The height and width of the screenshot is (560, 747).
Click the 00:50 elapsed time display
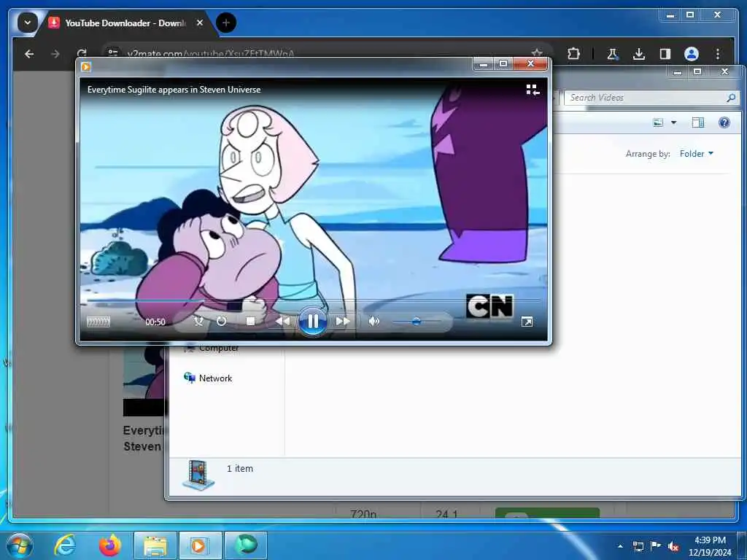coord(155,322)
